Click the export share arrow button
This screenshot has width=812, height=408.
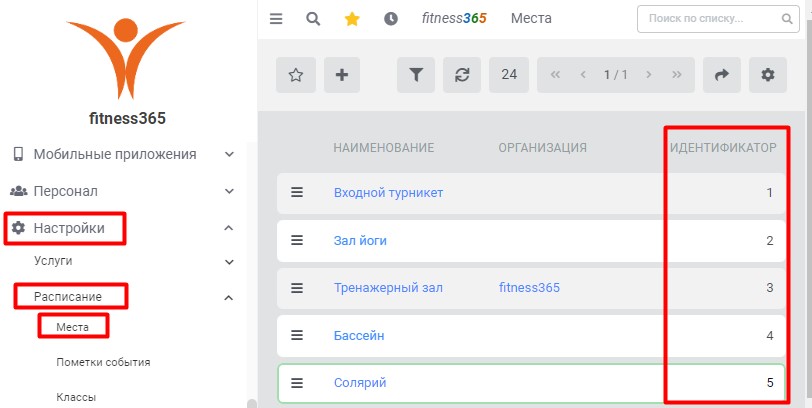click(721, 75)
